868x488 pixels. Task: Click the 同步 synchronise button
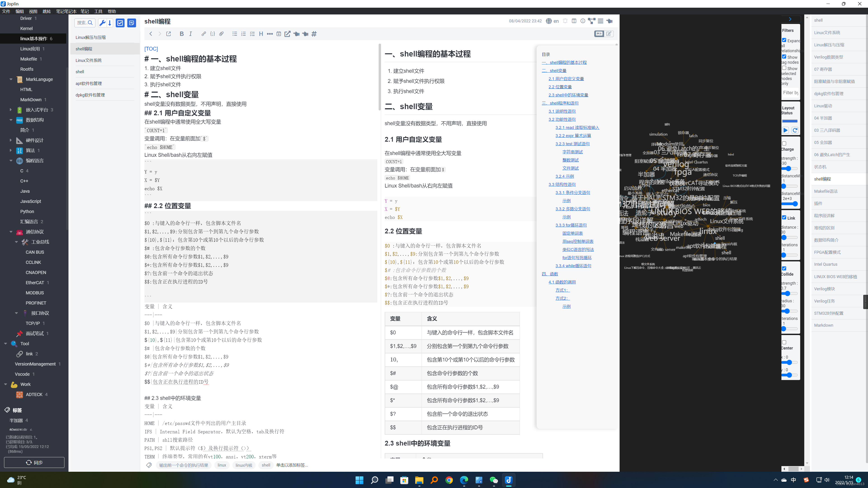pyautogui.click(x=34, y=462)
